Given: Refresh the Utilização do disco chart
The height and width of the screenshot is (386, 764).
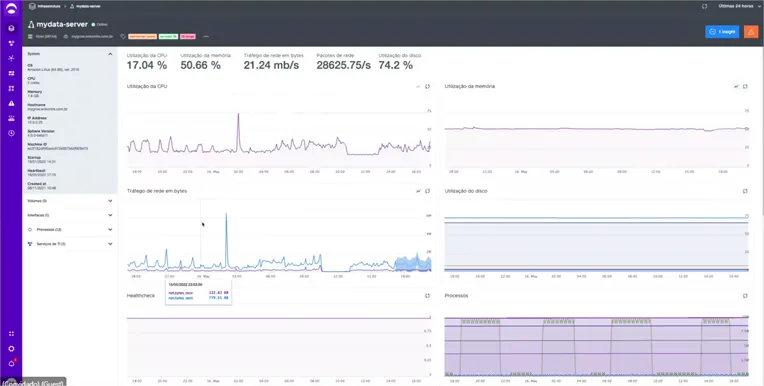Looking at the screenshot, I should pyautogui.click(x=745, y=191).
